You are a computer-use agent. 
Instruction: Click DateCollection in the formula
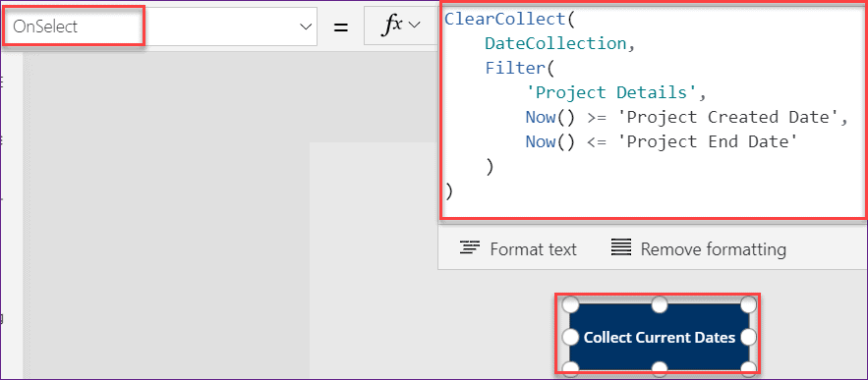[x=555, y=43]
